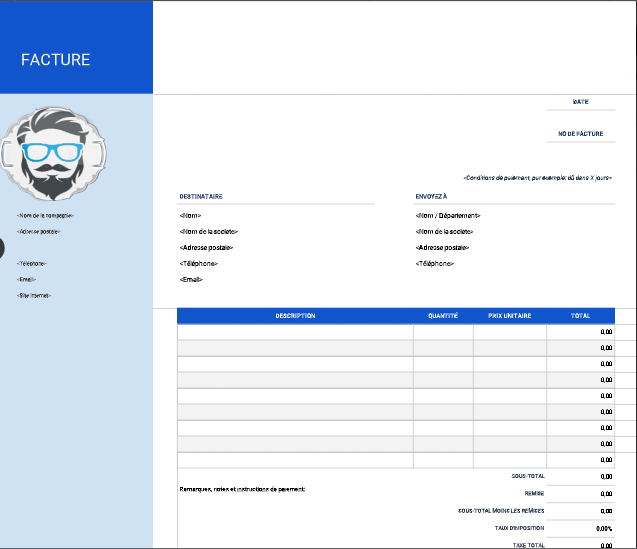This screenshot has height=549, width=637.
Task: Select <Nom de la société> under Envoyez à
Action: (444, 232)
